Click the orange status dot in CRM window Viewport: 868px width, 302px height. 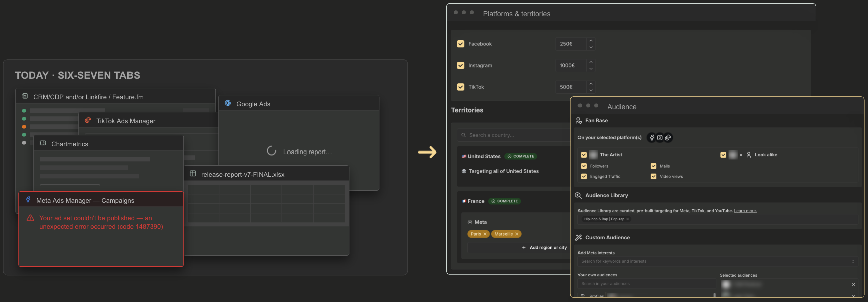point(24,127)
